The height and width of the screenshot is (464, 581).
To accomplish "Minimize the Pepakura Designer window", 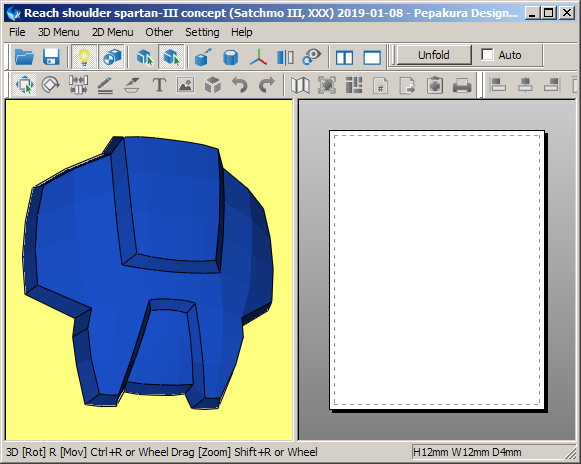I will click(532, 13).
